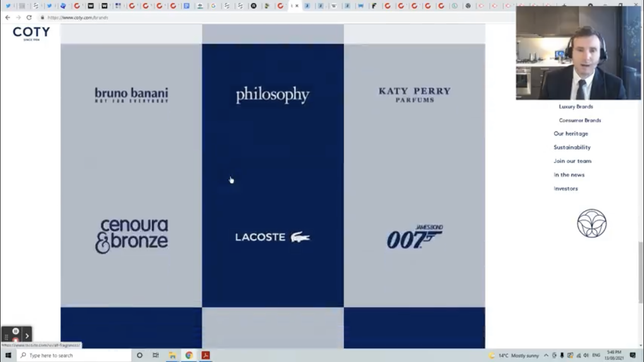Click the Coty logo in the header
This screenshot has width=644, height=362.
pos(31,33)
